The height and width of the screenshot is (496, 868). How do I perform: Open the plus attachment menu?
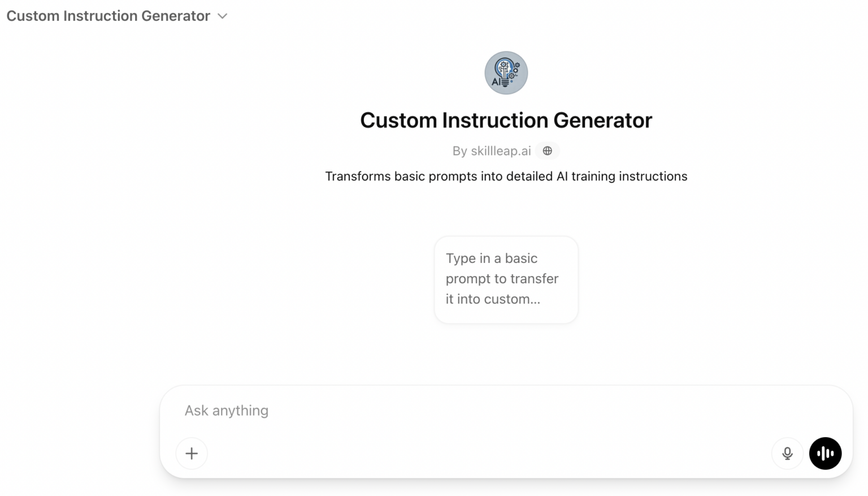click(192, 453)
